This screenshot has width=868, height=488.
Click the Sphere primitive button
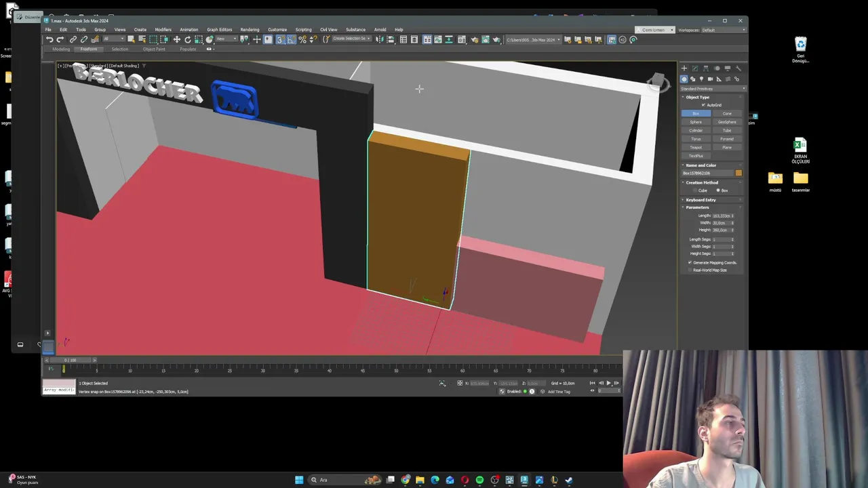pyautogui.click(x=696, y=122)
